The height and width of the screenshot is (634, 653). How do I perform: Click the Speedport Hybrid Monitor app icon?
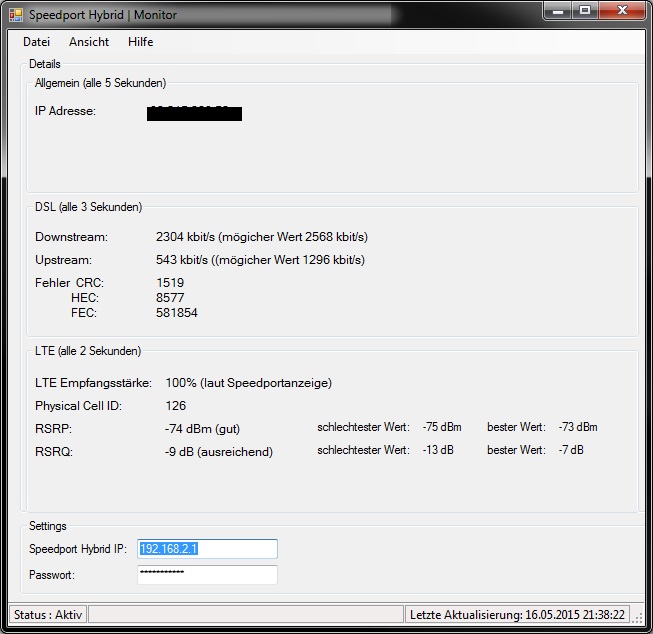click(x=16, y=15)
